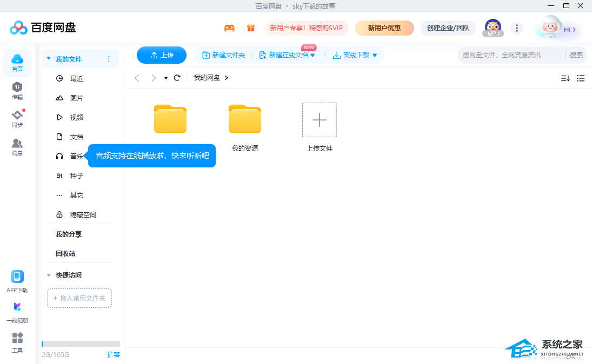Open the 消息 messages section
The image size is (592, 364).
tap(17, 147)
